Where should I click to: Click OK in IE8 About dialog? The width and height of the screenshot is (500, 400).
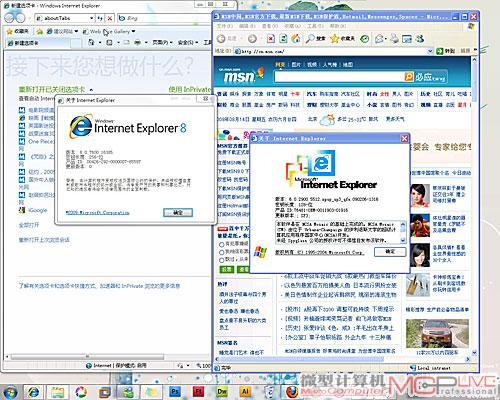tap(178, 213)
